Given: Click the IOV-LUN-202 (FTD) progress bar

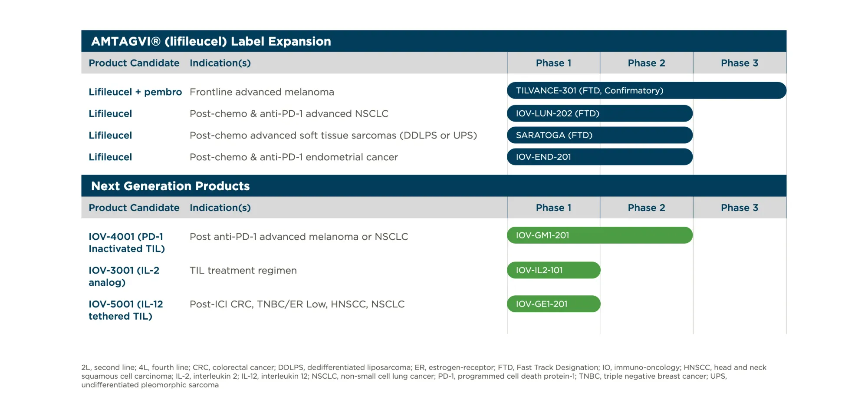Looking at the screenshot, I should (x=600, y=113).
